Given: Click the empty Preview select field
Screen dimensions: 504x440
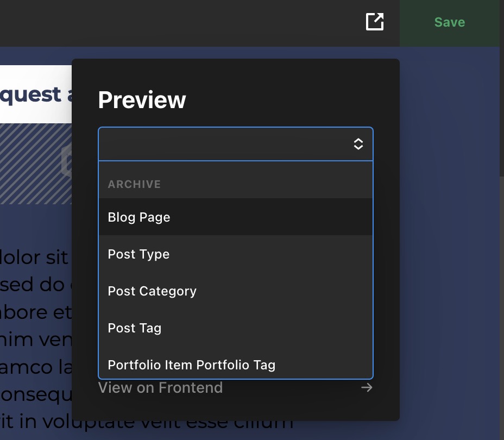Looking at the screenshot, I should tap(236, 144).
